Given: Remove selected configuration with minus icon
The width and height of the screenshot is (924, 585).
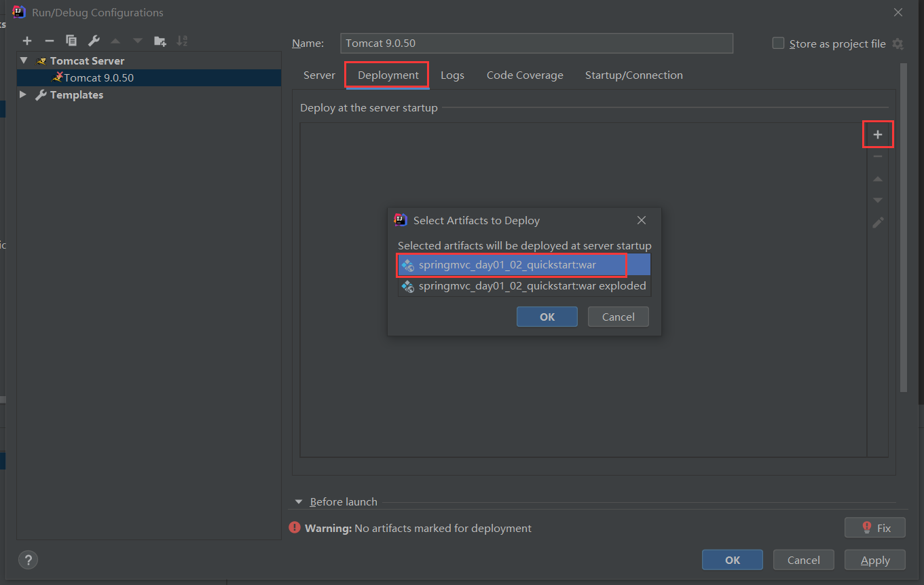Looking at the screenshot, I should coord(49,41).
